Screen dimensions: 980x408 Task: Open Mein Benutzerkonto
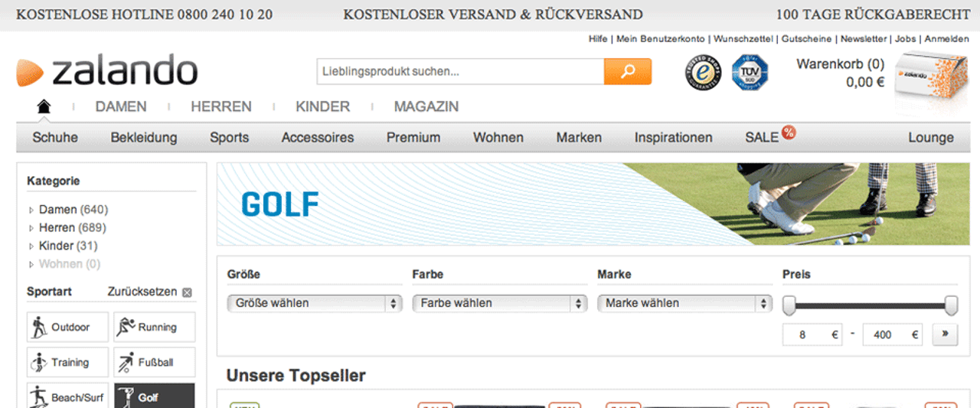click(x=661, y=38)
